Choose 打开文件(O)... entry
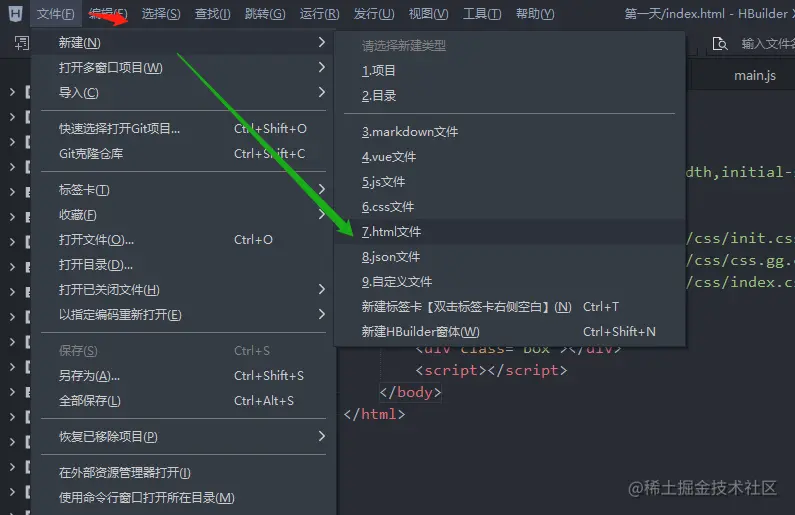Screen dimensions: 795x515 [x=184, y=239]
